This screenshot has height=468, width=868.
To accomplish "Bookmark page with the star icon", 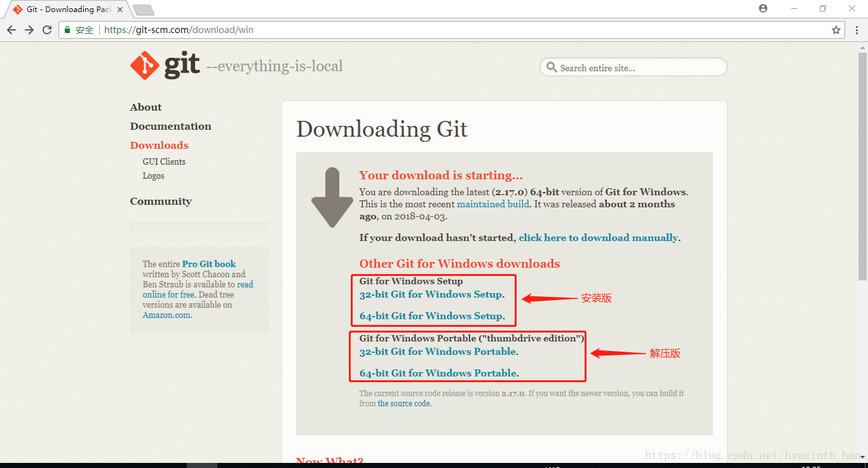I will 836,30.
